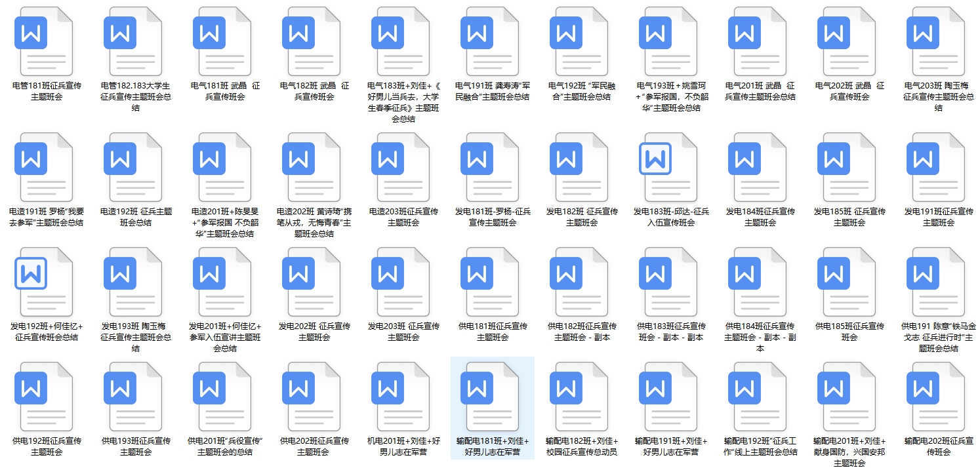Click the 发电193班 陶玉梅 document icon
Screen dimensions: 980x468
click(x=133, y=282)
